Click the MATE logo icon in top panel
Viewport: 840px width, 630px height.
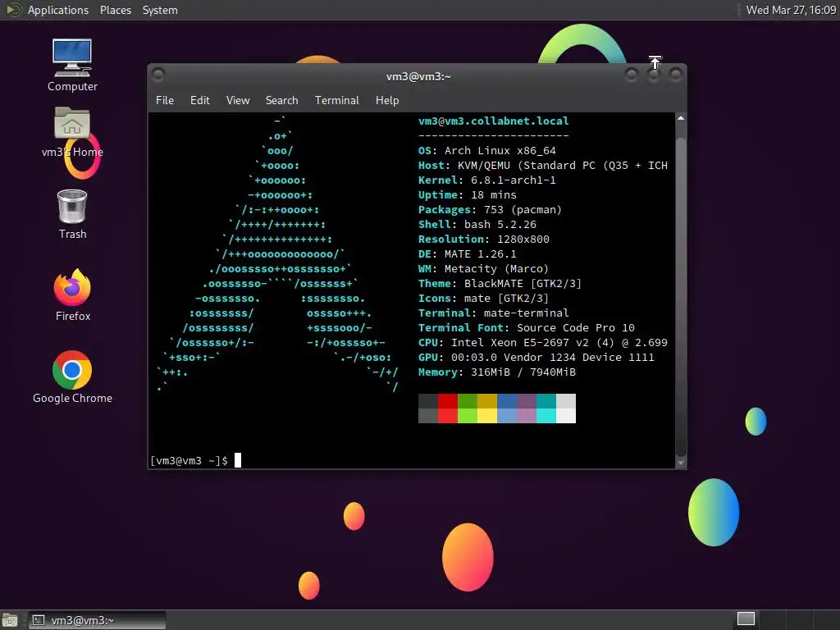[x=13, y=10]
